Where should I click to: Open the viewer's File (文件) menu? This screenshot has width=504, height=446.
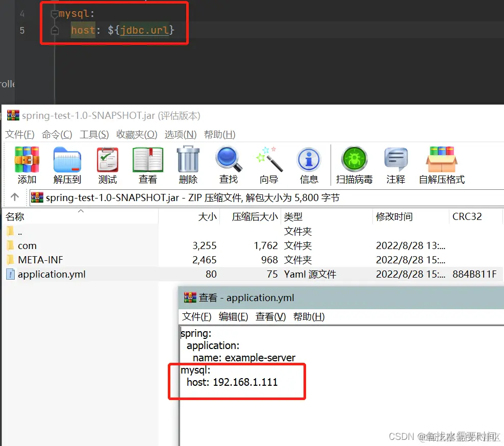click(197, 317)
